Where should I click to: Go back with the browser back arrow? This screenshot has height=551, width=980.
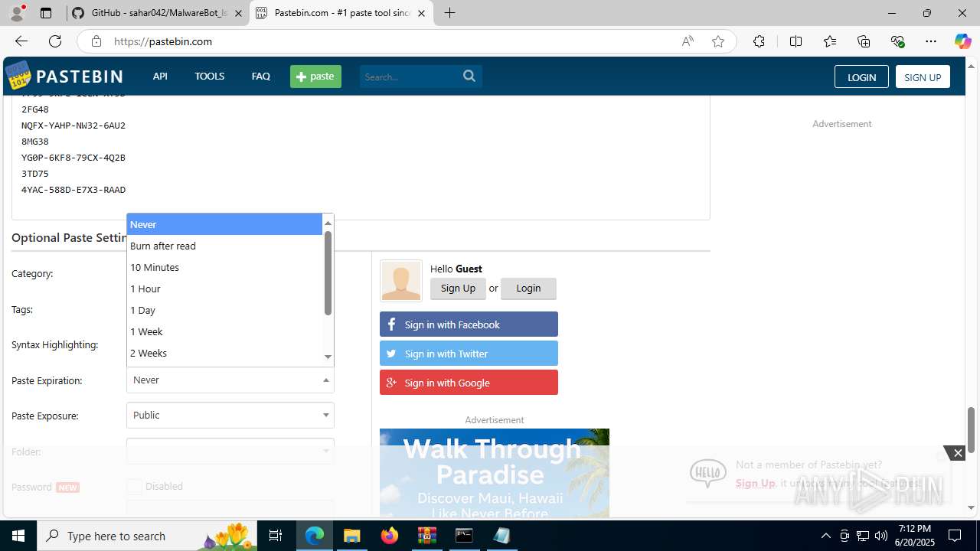click(21, 41)
